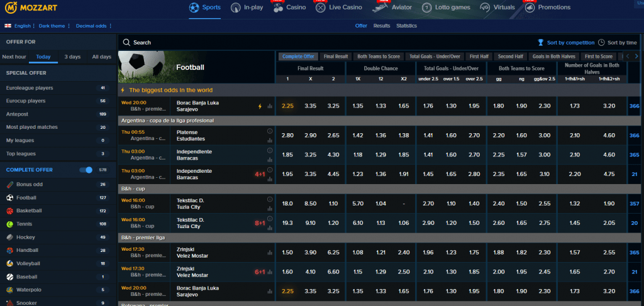This screenshot has height=306, width=644.
Task: Click Sort by time
Action: (618, 43)
